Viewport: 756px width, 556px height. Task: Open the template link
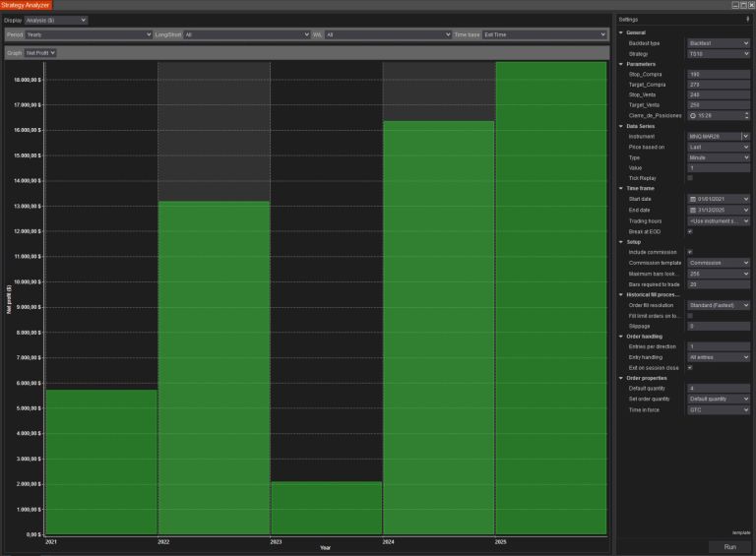pos(738,532)
